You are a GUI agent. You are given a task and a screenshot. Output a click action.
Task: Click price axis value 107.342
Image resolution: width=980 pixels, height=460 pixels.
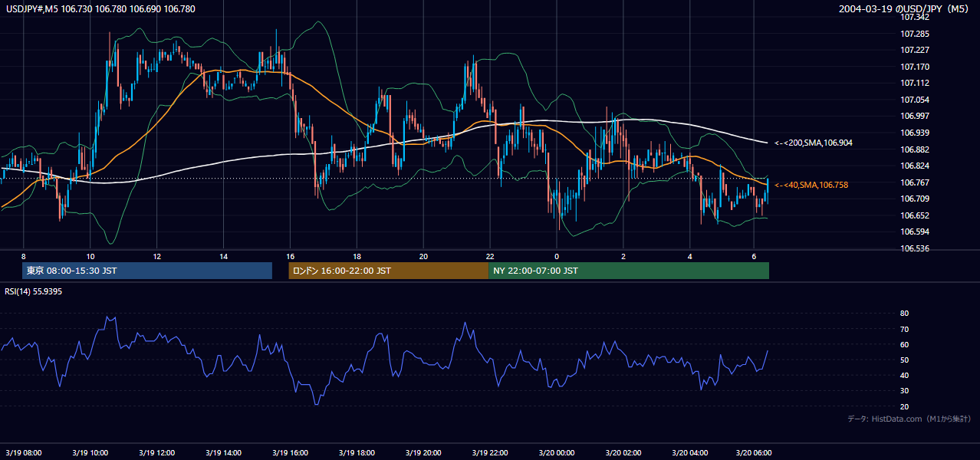coord(915,17)
